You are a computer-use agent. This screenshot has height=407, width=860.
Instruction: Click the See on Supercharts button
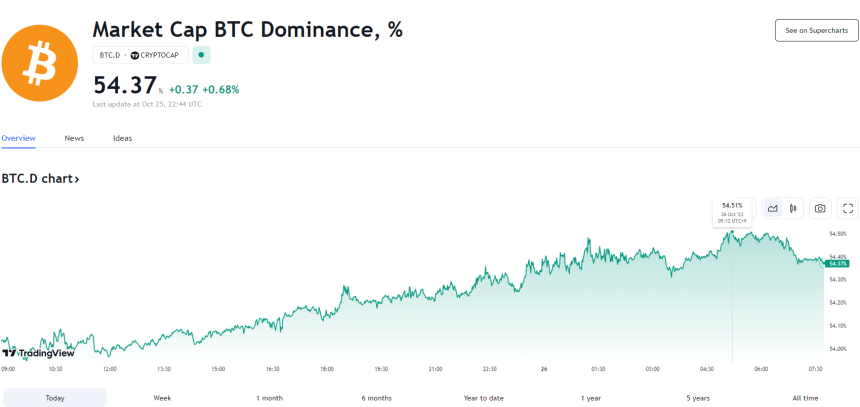point(816,30)
